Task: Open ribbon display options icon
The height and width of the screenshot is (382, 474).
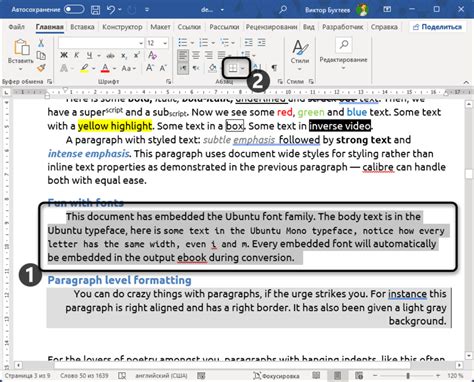Action: pos(387,10)
